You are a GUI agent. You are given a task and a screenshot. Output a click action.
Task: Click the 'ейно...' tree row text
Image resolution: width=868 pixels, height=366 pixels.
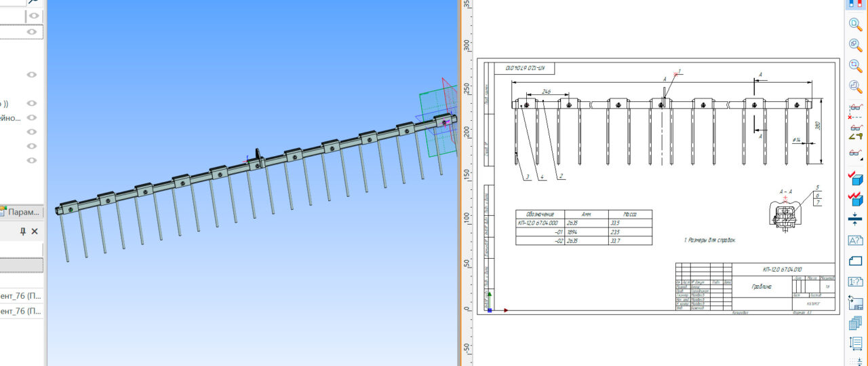[11, 117]
